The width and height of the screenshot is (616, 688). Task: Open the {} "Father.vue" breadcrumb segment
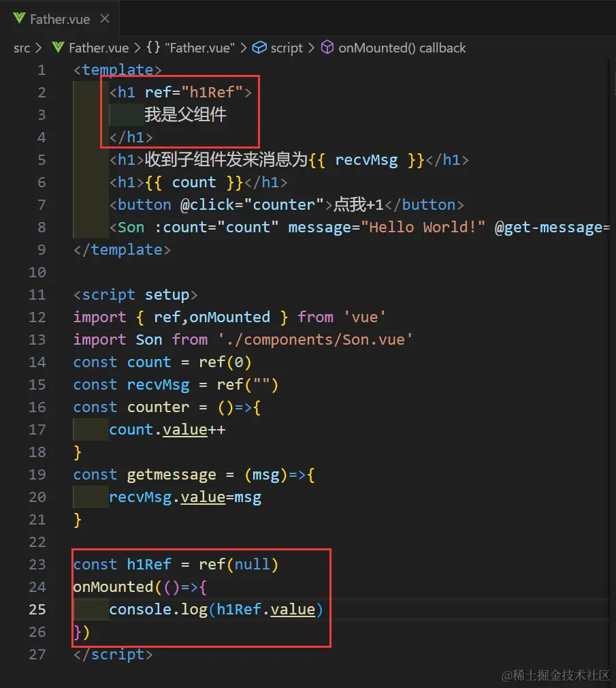pos(191,48)
